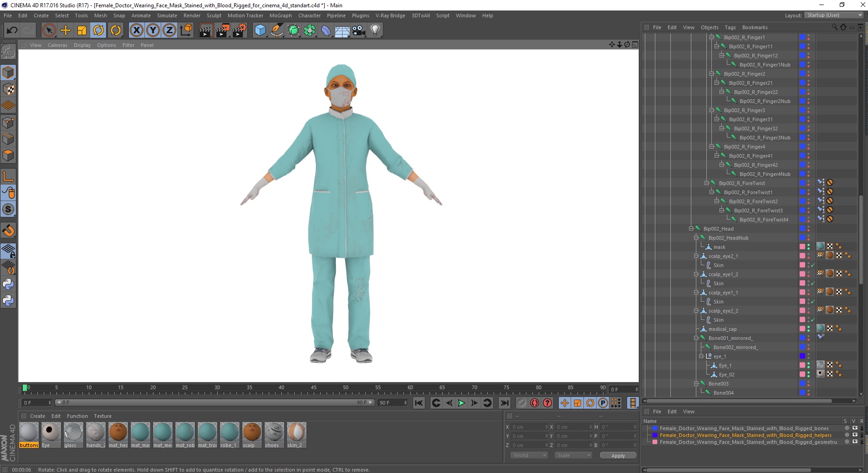Viewport: 868px width, 473px height.
Task: Open Edit Render Settings icon
Action: pyautogui.click(x=240, y=31)
